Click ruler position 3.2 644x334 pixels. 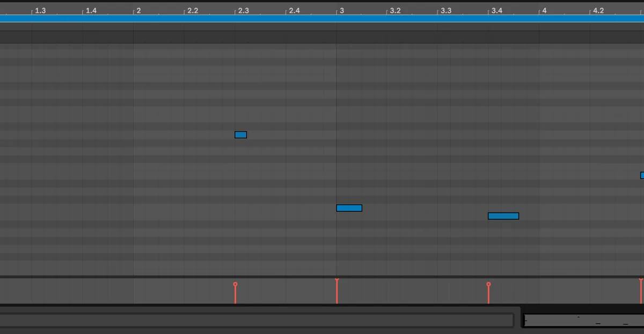(x=396, y=11)
